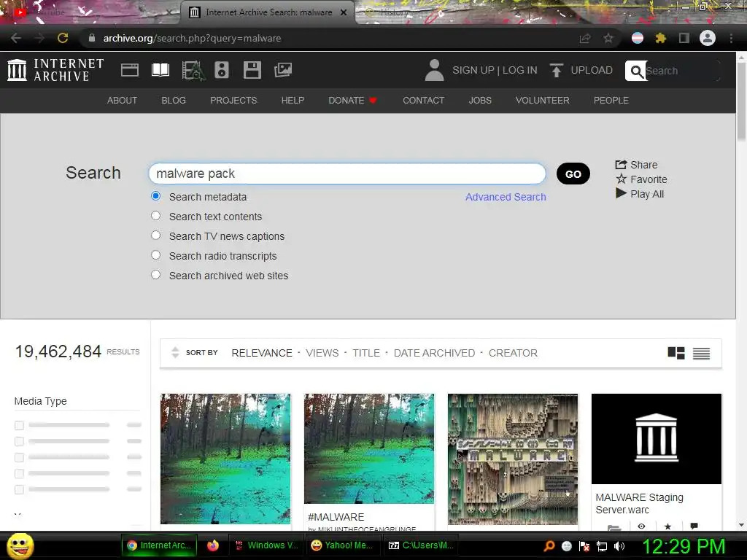Switch to list view icon
The width and height of the screenshot is (747, 560).
[701, 353]
